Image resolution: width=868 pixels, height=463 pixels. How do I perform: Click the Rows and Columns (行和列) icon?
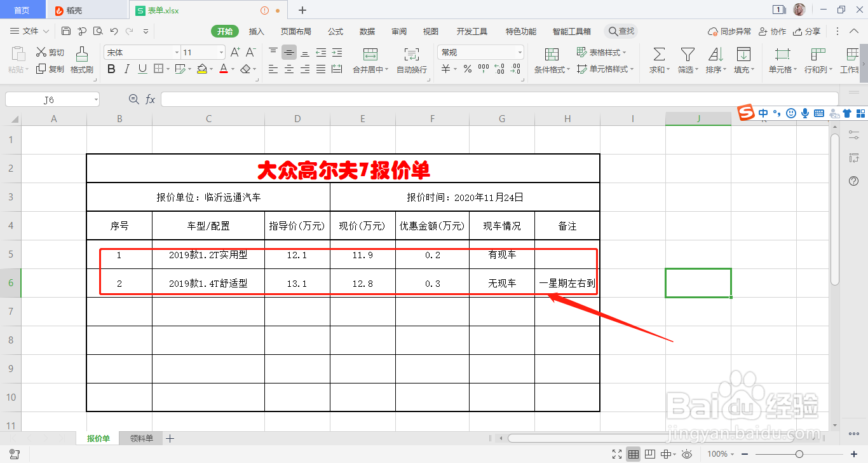(818, 54)
